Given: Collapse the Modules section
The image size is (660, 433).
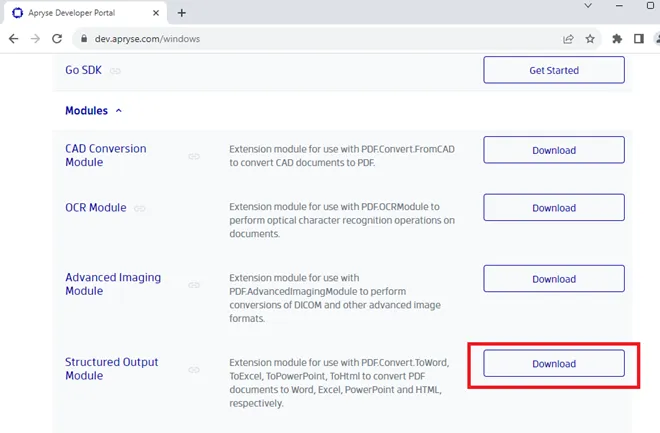Looking at the screenshot, I should [93, 111].
